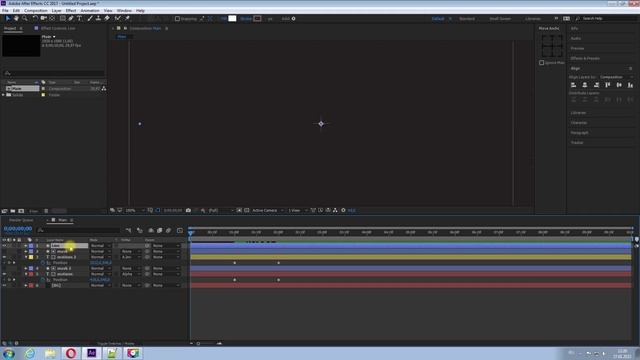The width and height of the screenshot is (640, 360).
Task: Toggle transparency grid in viewer footer
Action: point(247,210)
